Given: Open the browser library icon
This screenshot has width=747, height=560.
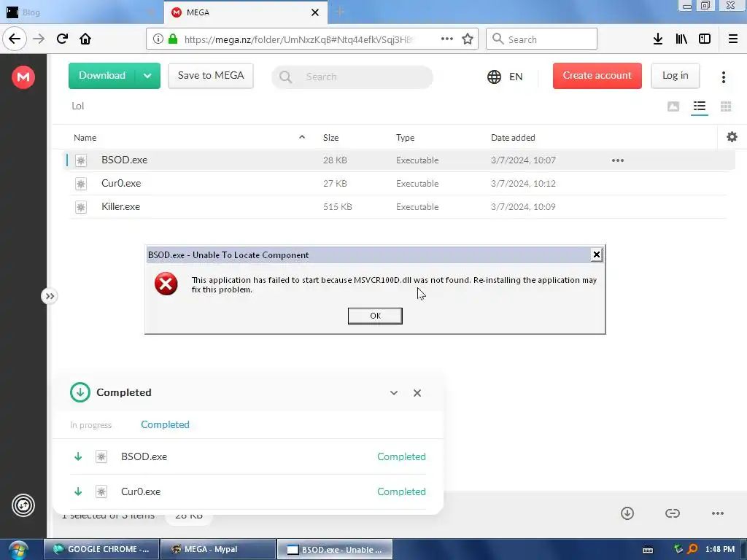Looking at the screenshot, I should pos(681,39).
